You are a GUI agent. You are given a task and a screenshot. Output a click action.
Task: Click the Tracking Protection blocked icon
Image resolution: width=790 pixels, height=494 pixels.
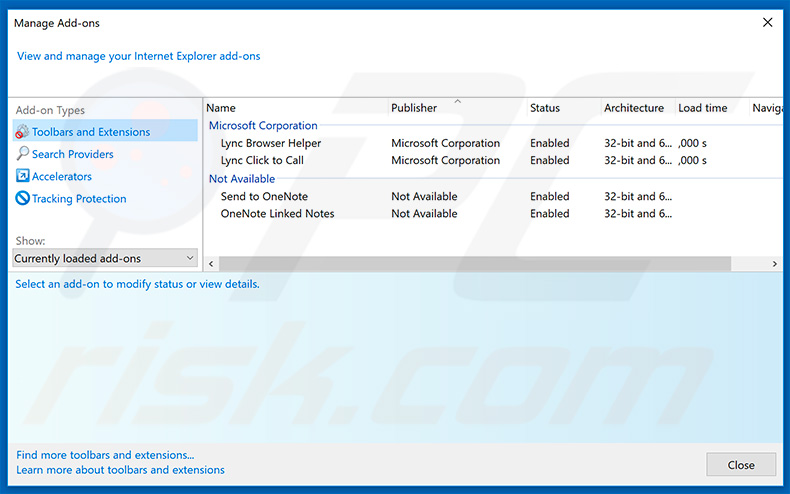pos(23,198)
